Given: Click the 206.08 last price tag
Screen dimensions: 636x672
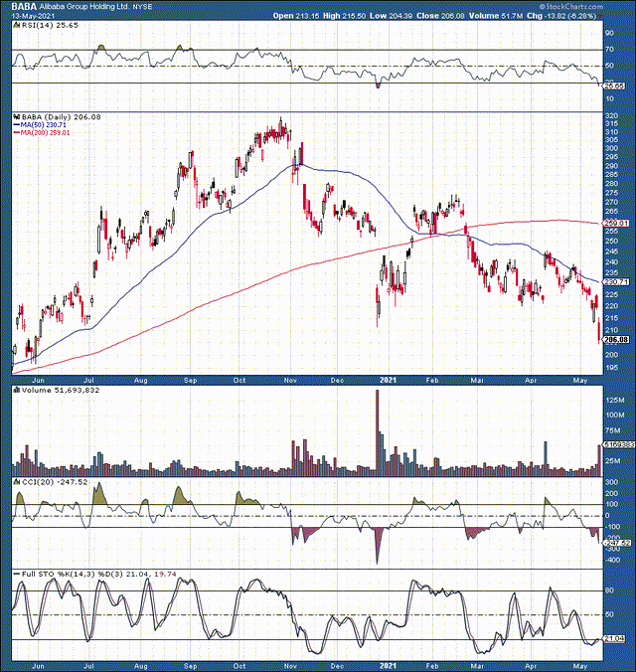Looking at the screenshot, I should [x=616, y=340].
